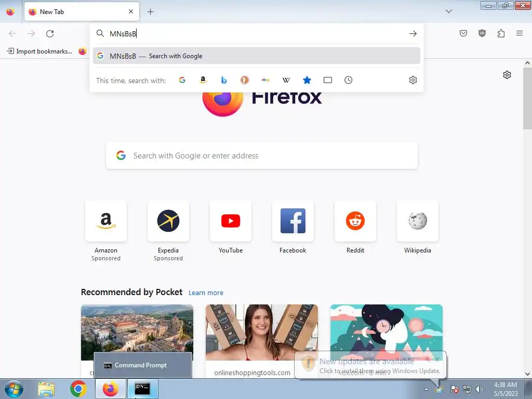Click the taskbar clock 4:38 AM
Screen dimensions: 532x399
[x=506, y=389]
